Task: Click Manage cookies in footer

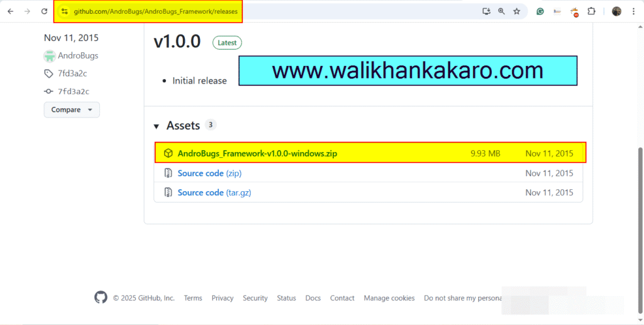Action: [x=389, y=298]
